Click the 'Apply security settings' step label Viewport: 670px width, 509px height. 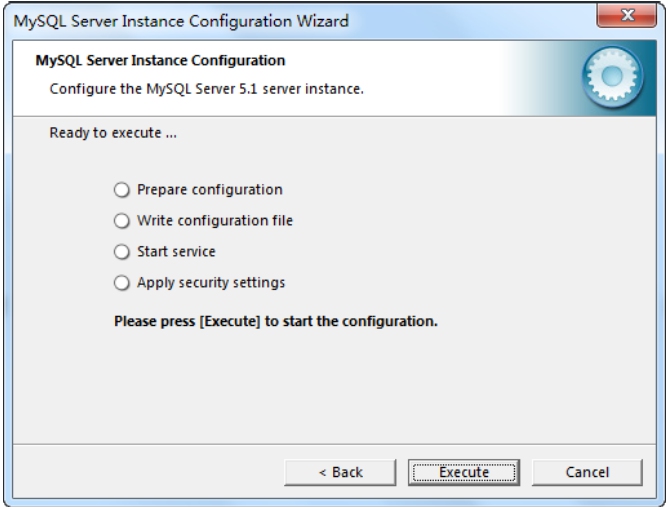pyautogui.click(x=211, y=283)
